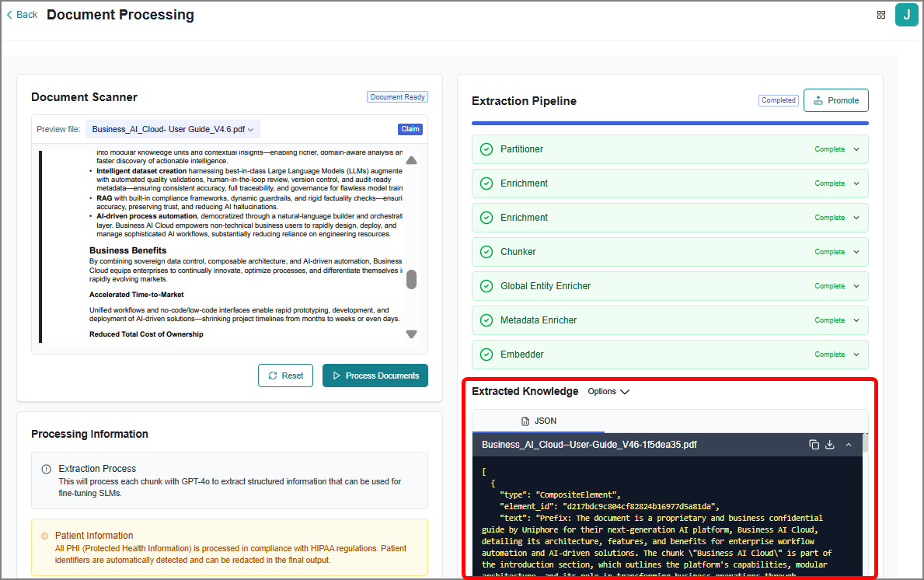The width and height of the screenshot is (924, 580).
Task: Click the Reset button
Action: (285, 376)
